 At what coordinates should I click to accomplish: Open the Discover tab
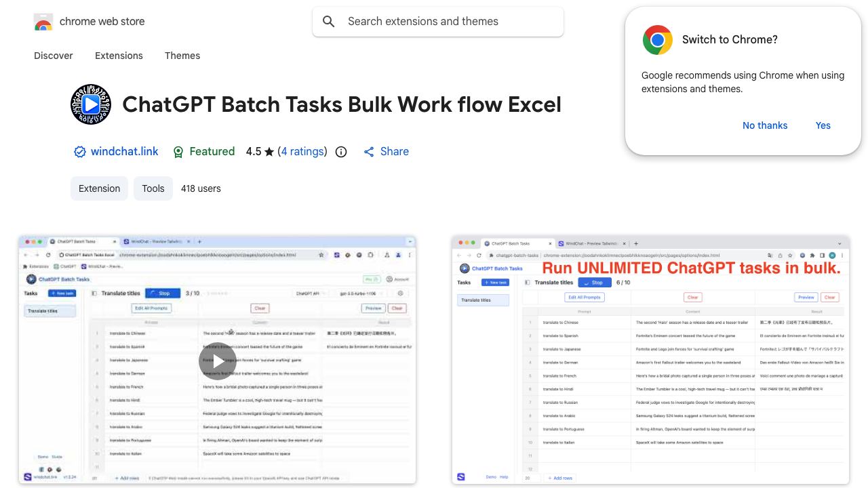54,56
